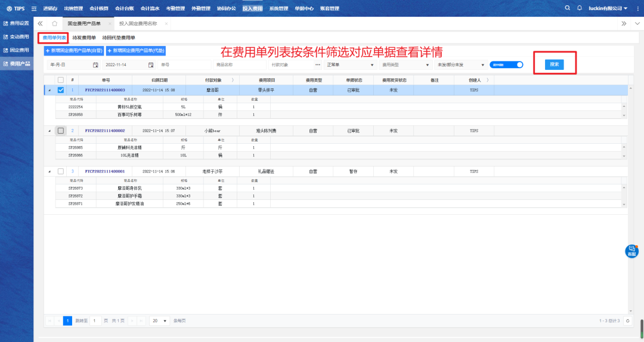This screenshot has width=644, height=342.
Task: Check the checkbox for row 2
Action: click(60, 130)
